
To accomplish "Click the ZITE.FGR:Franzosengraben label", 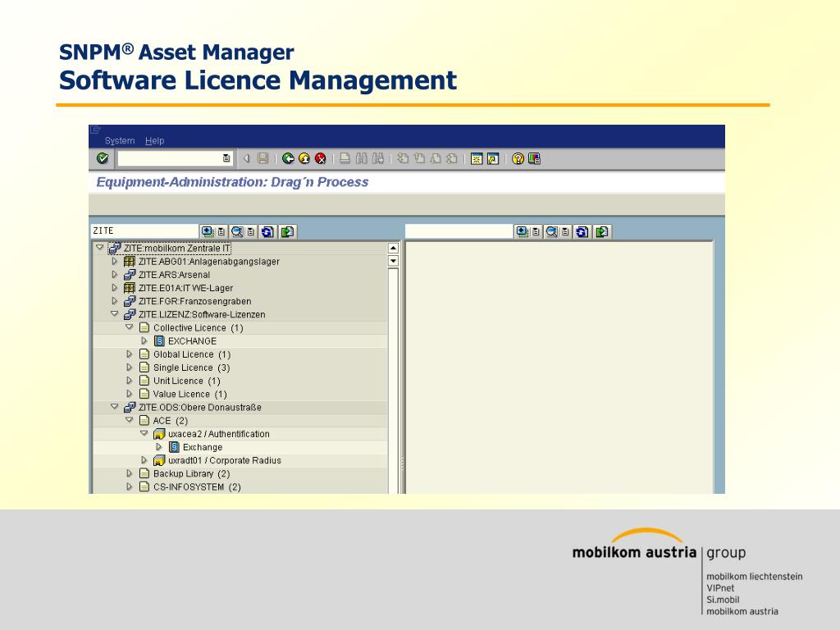I will click(195, 301).
